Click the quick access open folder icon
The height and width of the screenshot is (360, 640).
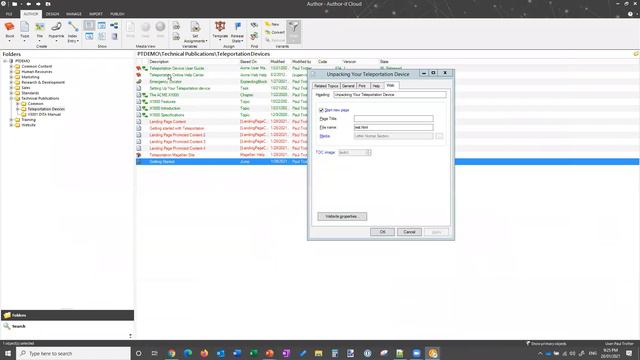15,4
